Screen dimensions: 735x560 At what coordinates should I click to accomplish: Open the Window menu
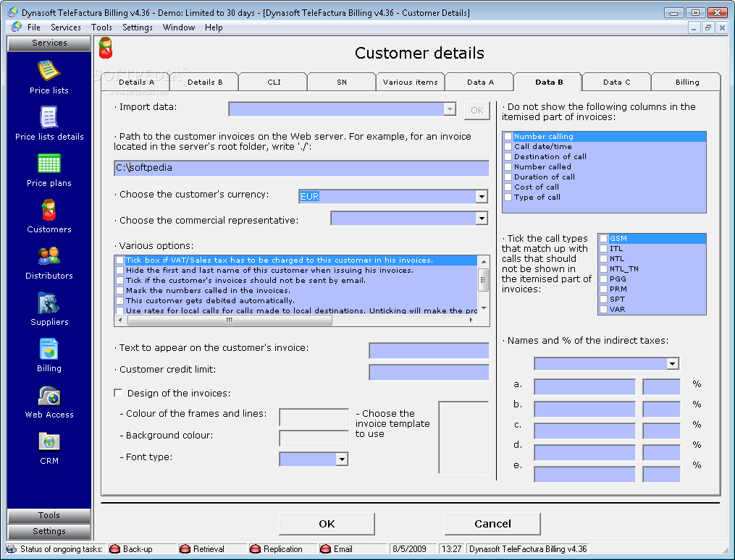[x=179, y=27]
